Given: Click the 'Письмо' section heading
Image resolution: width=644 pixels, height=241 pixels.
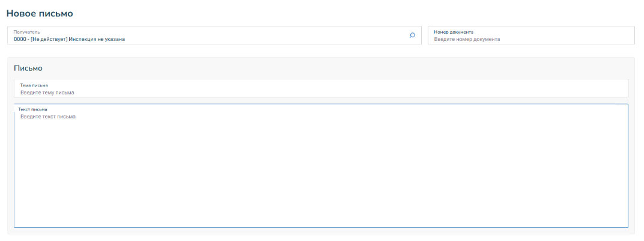Looking at the screenshot, I should point(28,68).
